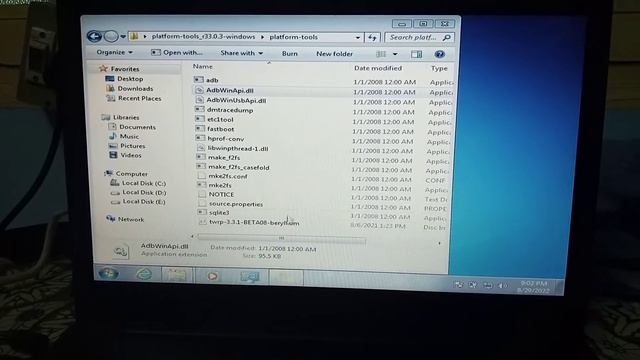640x360 pixels.
Task: Click the volume speaker tray icon
Action: (x=502, y=286)
